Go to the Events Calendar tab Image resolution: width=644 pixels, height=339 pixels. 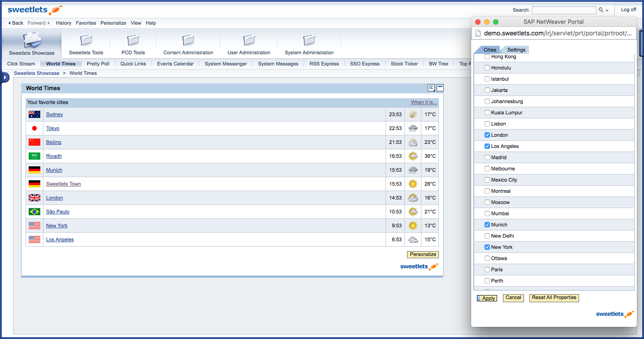[x=176, y=64]
